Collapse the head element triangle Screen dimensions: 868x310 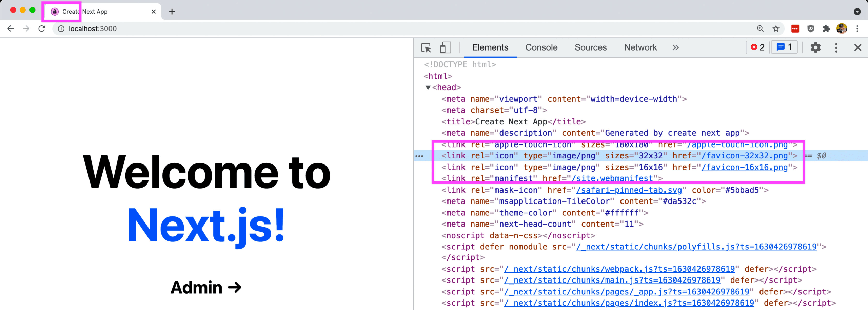(428, 88)
